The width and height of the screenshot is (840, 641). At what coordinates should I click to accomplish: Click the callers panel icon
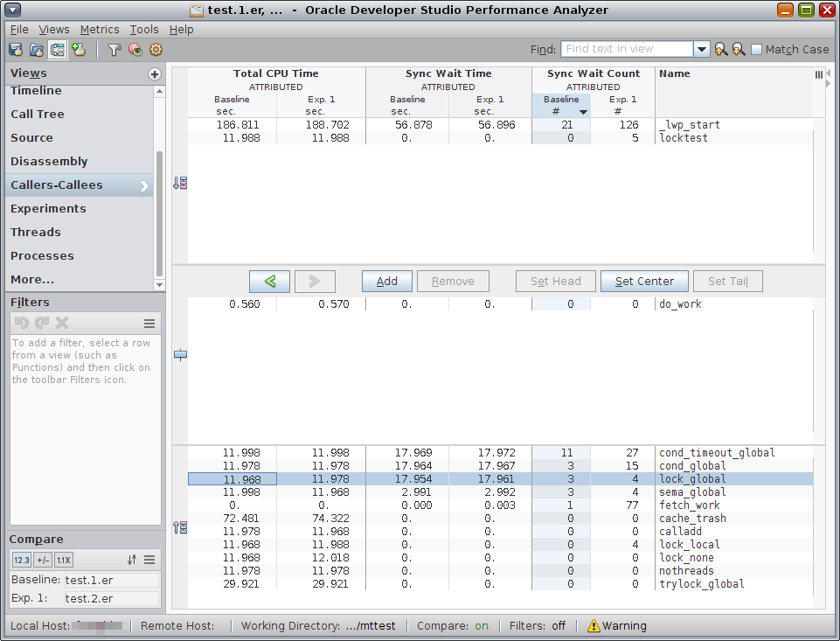[x=180, y=184]
